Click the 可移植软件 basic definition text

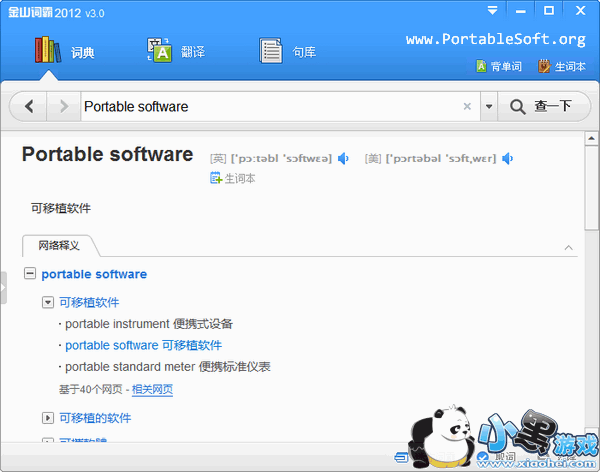61,208
